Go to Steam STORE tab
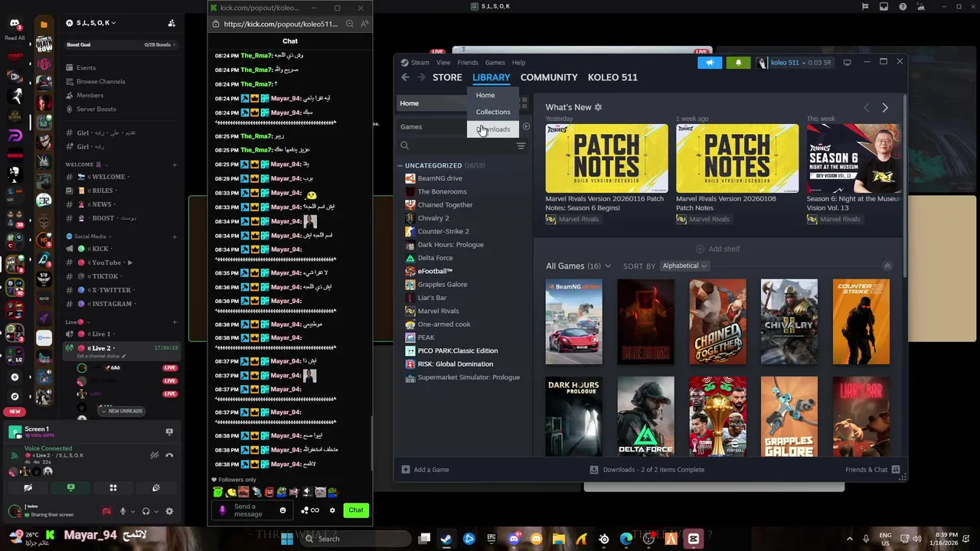This screenshot has width=980, height=551. coord(447,77)
